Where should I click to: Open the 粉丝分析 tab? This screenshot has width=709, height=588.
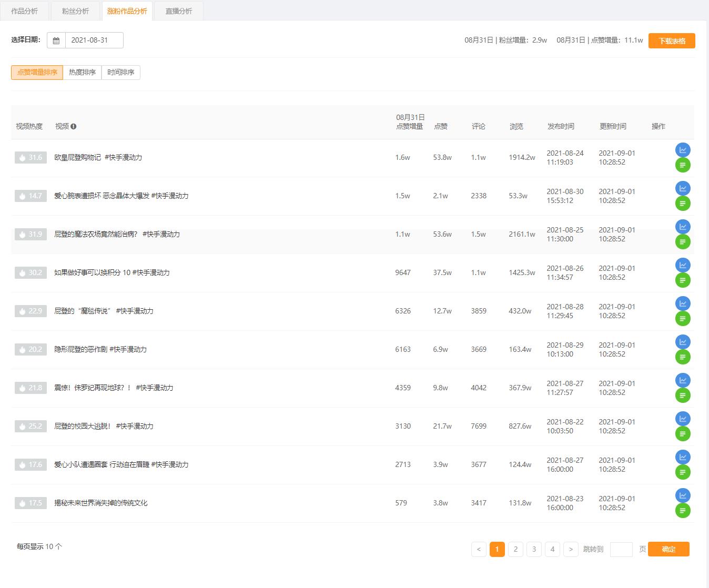click(x=75, y=11)
